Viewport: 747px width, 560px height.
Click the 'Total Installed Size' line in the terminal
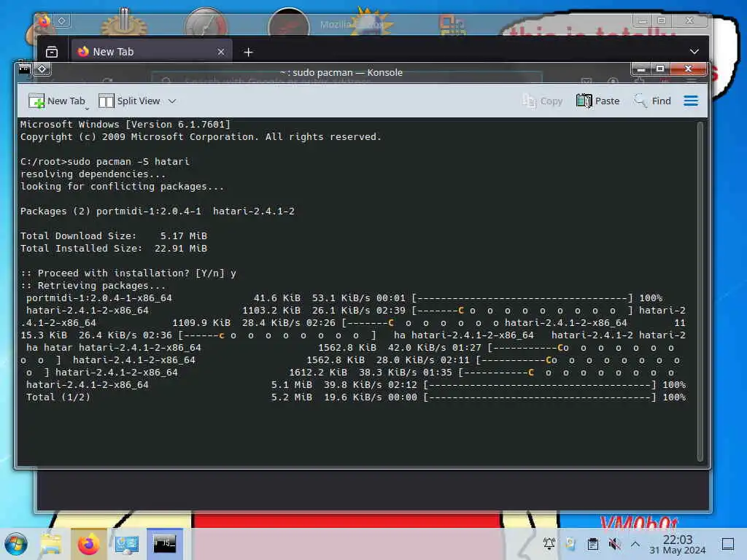click(x=113, y=248)
